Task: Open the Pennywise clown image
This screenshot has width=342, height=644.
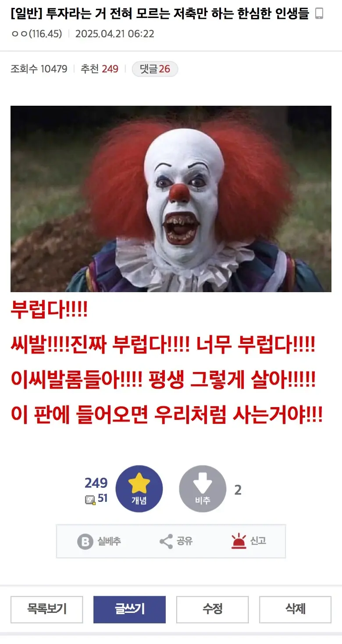Action: [x=171, y=199]
